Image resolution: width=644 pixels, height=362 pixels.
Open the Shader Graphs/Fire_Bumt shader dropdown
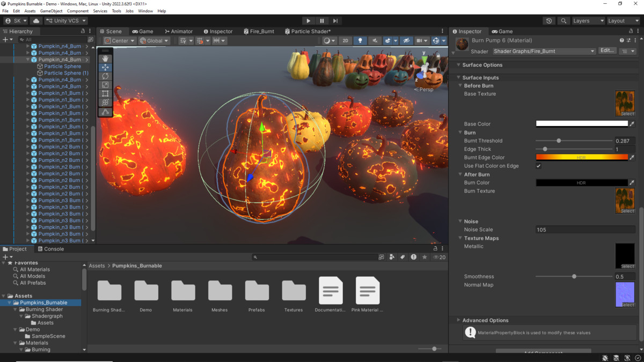(x=544, y=51)
